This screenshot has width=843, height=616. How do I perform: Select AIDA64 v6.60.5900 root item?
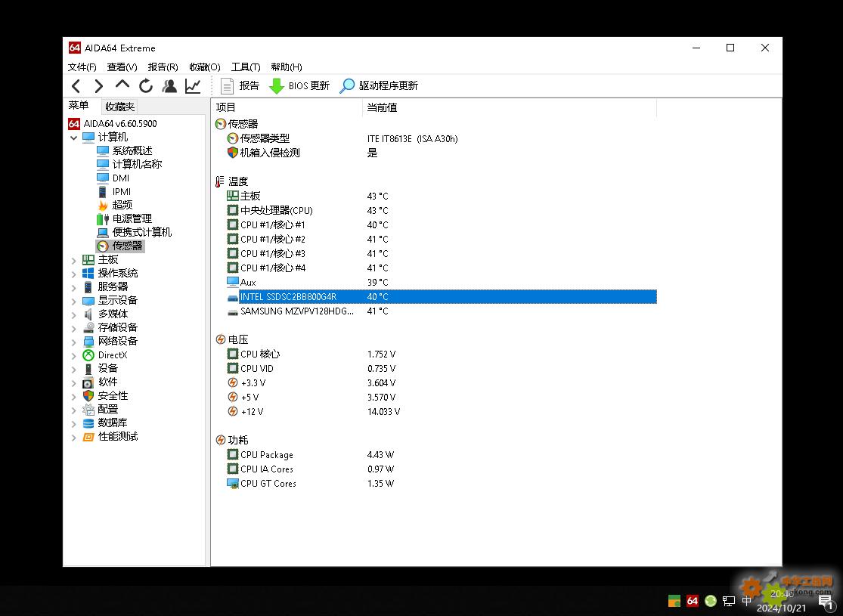click(113, 124)
